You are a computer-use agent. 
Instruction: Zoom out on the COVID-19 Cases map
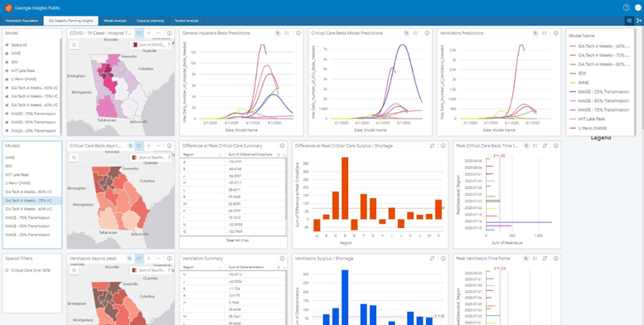pyautogui.click(x=158, y=33)
